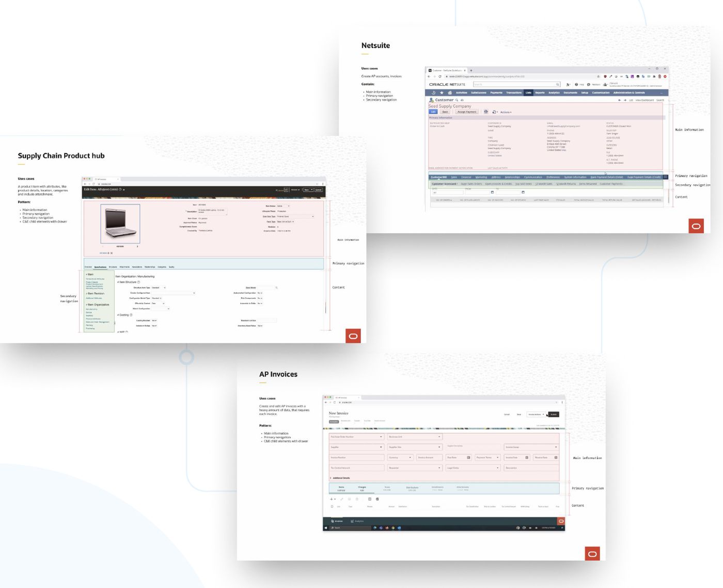Select the Attachments tab in Edit Item
Image resolution: width=723 pixels, height=588 pixels.
(x=124, y=267)
